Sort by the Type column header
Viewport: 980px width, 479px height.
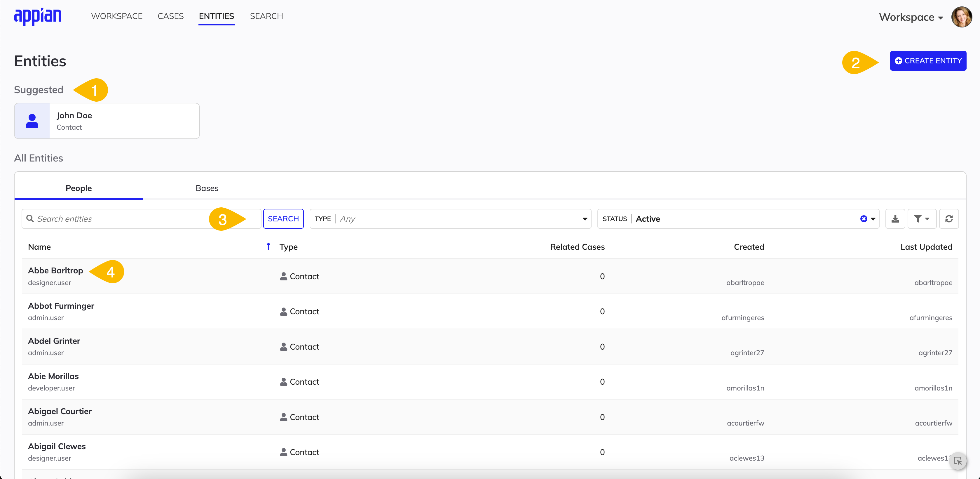coord(288,247)
